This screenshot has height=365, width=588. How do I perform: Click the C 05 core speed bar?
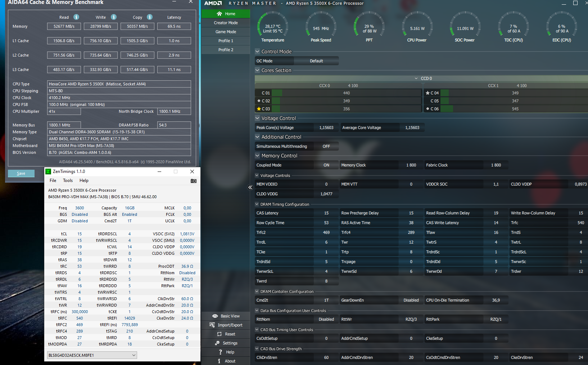(x=515, y=101)
